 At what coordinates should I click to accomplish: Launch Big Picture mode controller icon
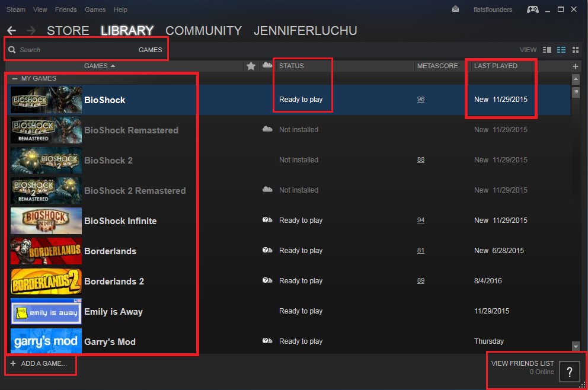click(x=532, y=9)
